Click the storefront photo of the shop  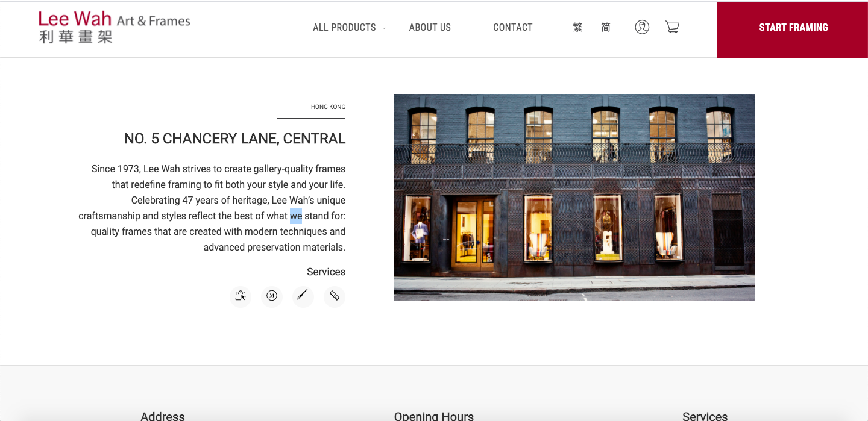click(x=574, y=197)
